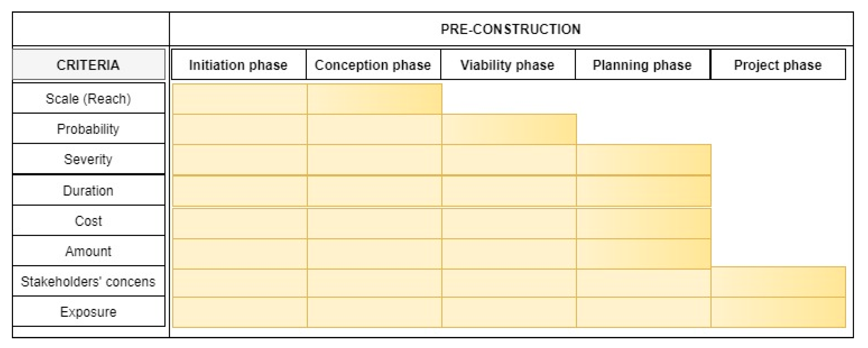Click the Stakeholders' concens row label
The width and height of the screenshot is (868, 348).
[88, 281]
